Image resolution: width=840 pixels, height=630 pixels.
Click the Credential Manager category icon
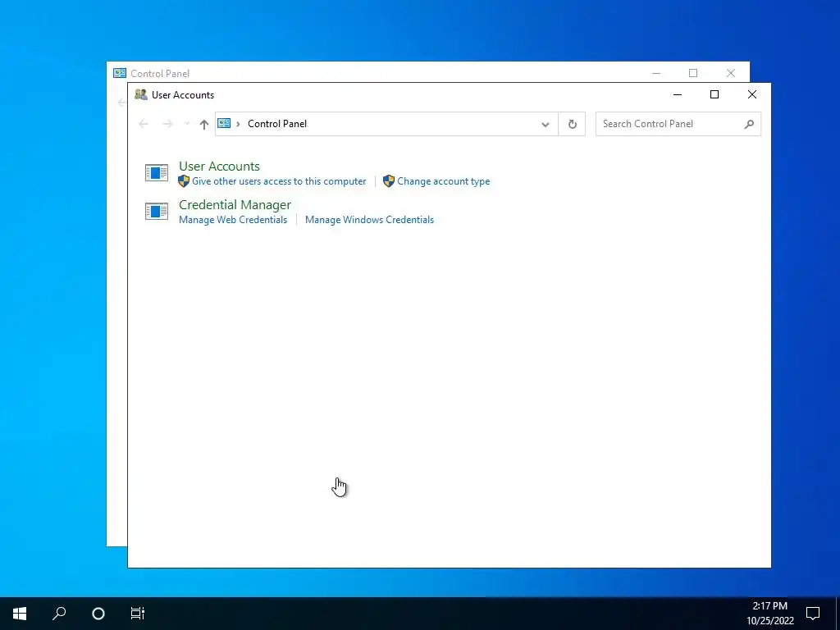[157, 212]
